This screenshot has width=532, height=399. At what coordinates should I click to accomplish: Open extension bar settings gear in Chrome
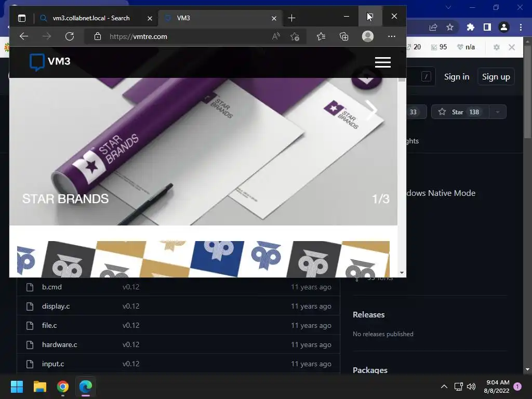coord(496,47)
